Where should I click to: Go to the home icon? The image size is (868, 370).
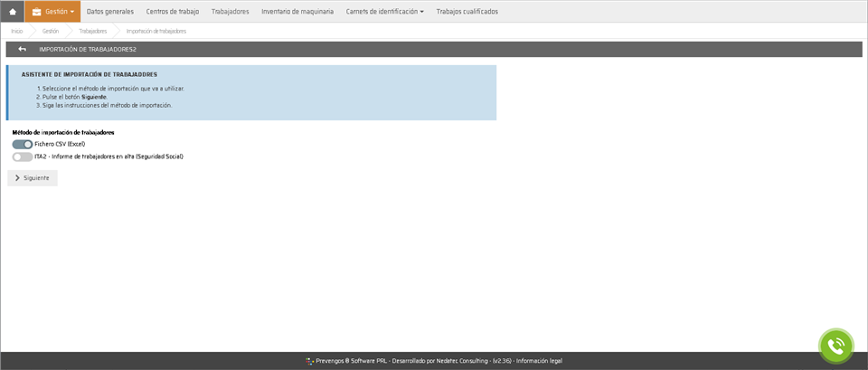click(13, 11)
